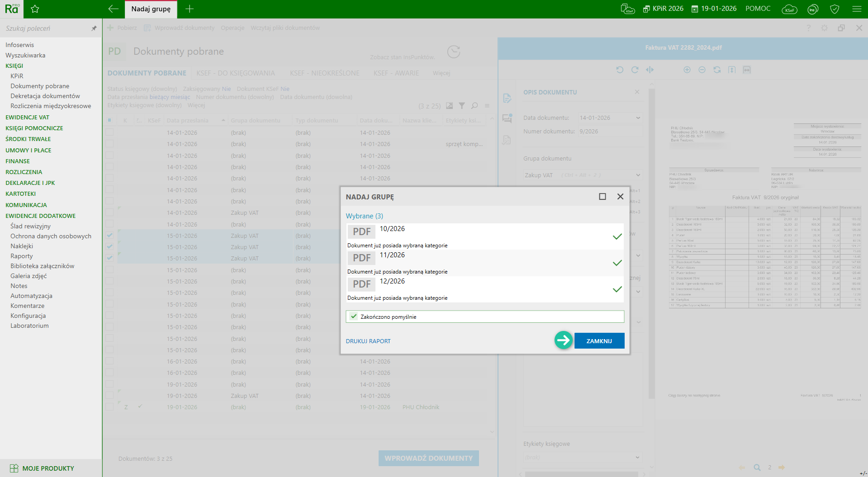Toggle the select-all checkbox in table header
868x477 pixels.
[109, 120]
